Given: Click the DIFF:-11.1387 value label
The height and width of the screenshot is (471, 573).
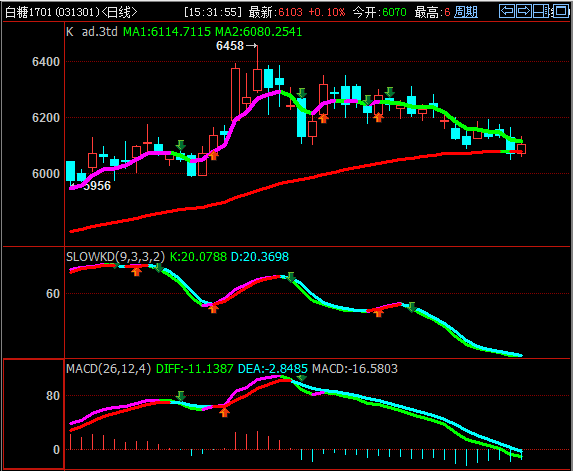Looking at the screenshot, I should click(194, 368).
